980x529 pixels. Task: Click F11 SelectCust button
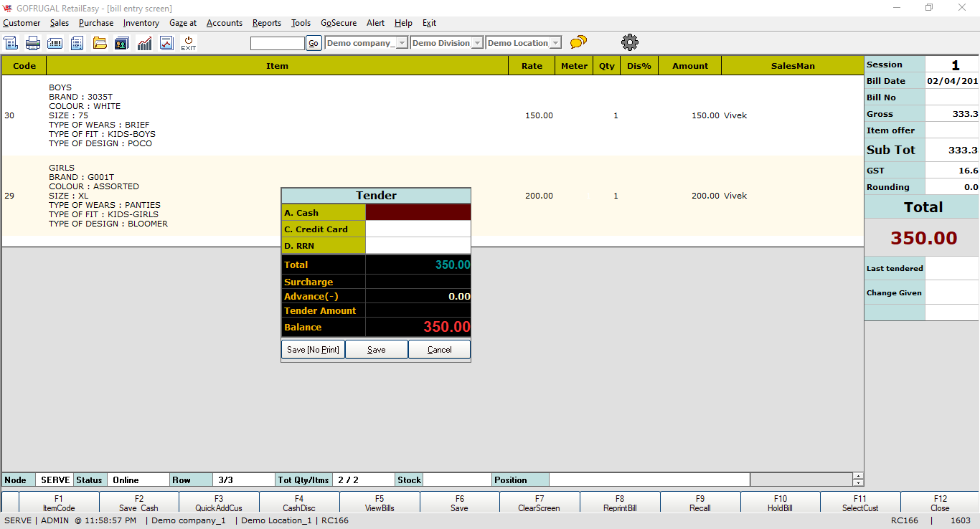pos(860,503)
